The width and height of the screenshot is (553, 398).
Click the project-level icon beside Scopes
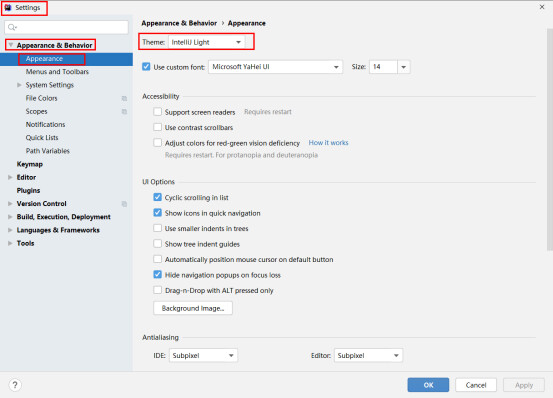(x=124, y=111)
